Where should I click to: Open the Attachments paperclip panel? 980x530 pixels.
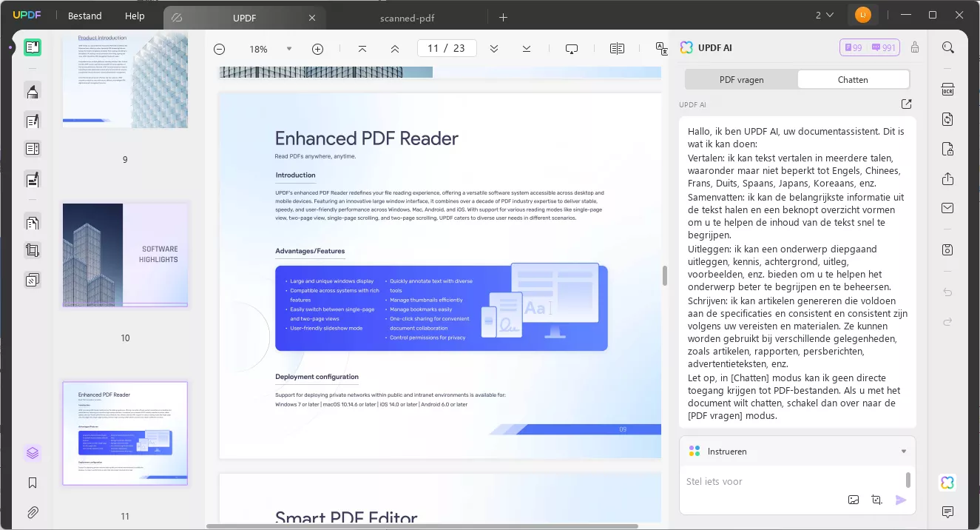pyautogui.click(x=33, y=512)
